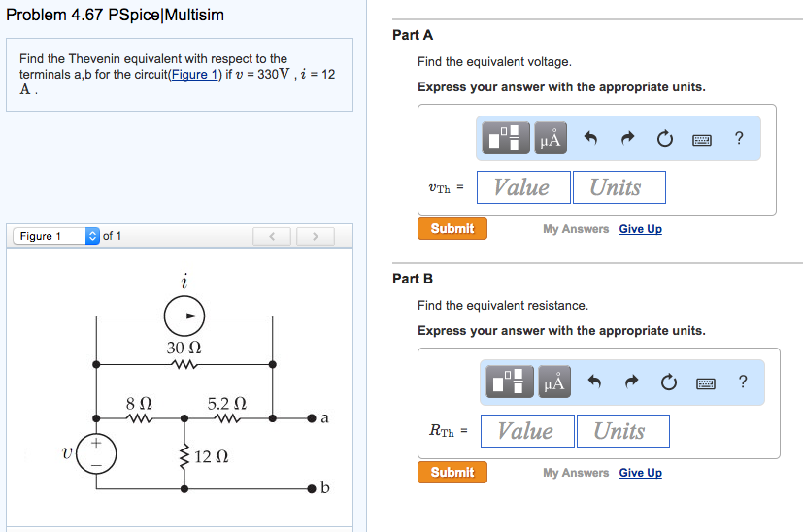The image size is (803, 532).
Task: Undo last entry in Part B
Action: coord(594,382)
